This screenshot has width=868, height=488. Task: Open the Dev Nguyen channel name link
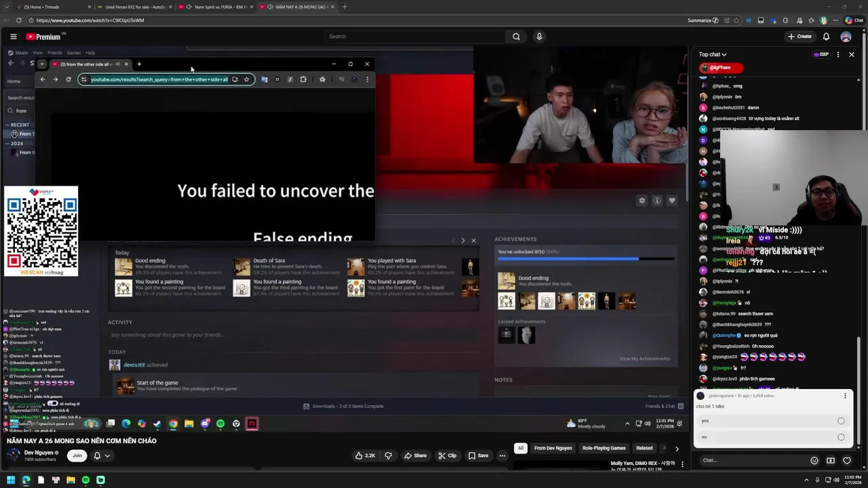click(x=39, y=453)
